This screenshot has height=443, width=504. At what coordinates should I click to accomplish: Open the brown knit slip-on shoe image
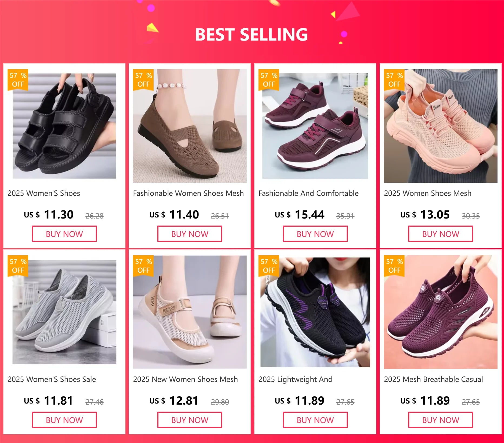coord(190,126)
